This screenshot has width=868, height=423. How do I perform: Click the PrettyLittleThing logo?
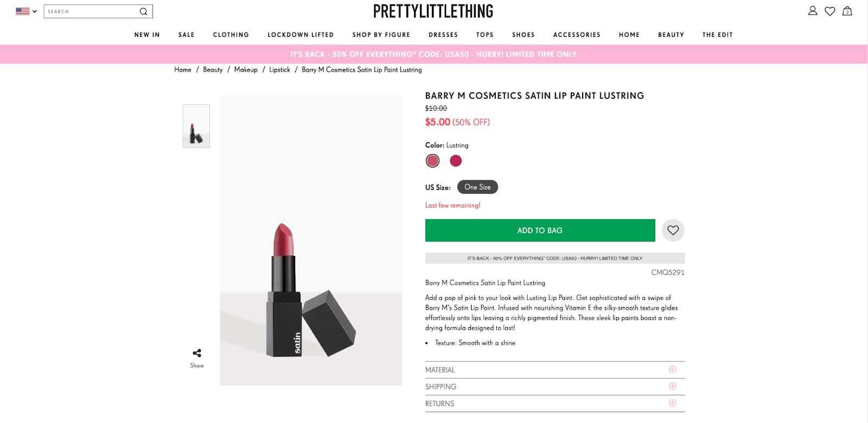tap(433, 11)
